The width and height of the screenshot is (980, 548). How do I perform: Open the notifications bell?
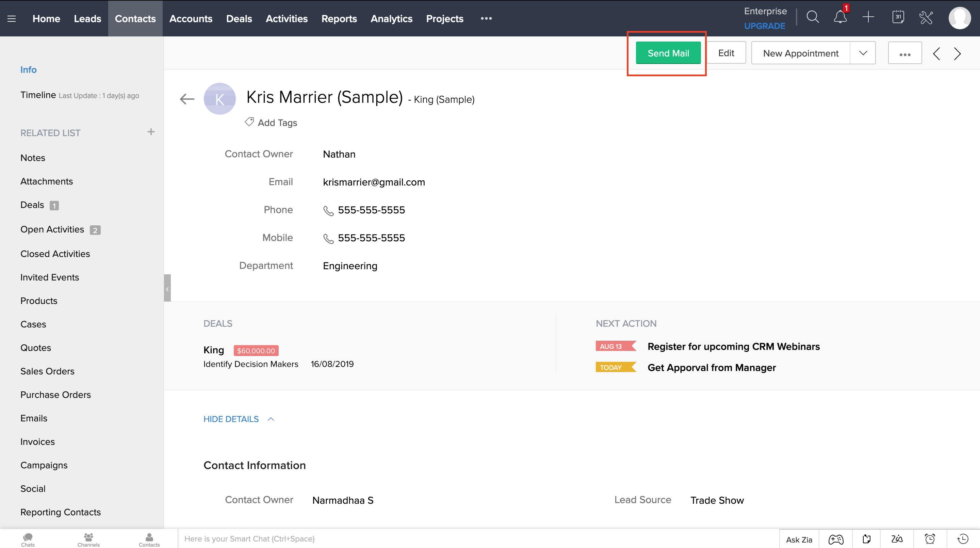click(x=840, y=17)
